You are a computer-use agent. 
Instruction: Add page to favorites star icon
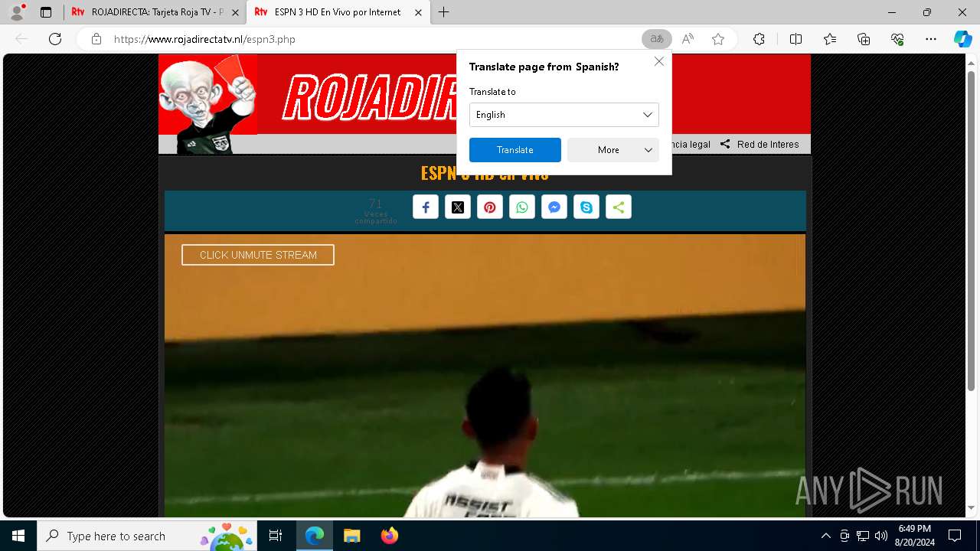(718, 39)
